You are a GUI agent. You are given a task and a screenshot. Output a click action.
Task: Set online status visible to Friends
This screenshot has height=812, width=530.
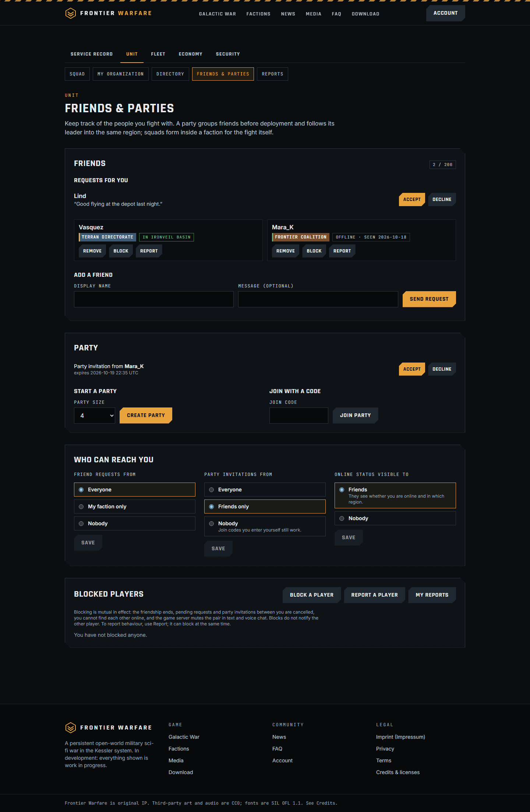click(x=395, y=495)
